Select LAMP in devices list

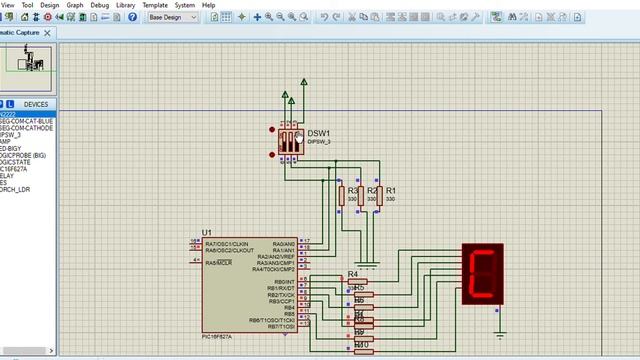tap(6, 142)
